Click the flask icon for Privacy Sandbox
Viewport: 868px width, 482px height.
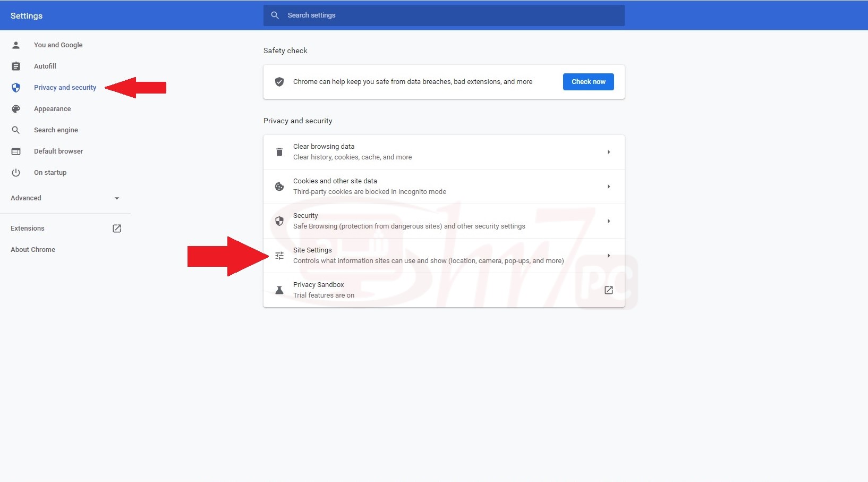click(279, 290)
